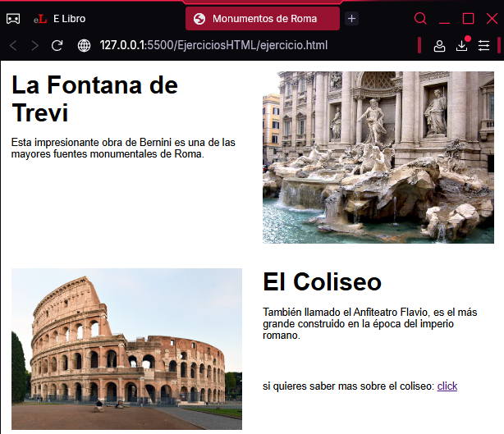Select the Monumentos de Roma tab

[263, 19]
